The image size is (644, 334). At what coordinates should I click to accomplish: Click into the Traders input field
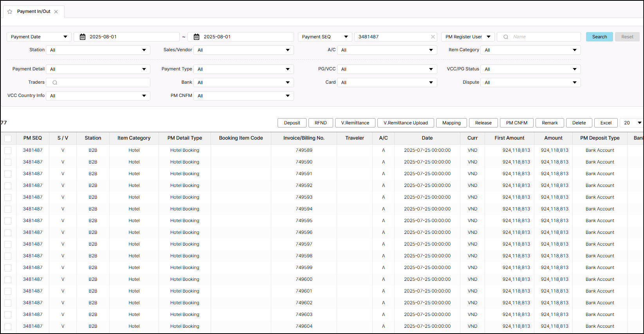click(103, 83)
